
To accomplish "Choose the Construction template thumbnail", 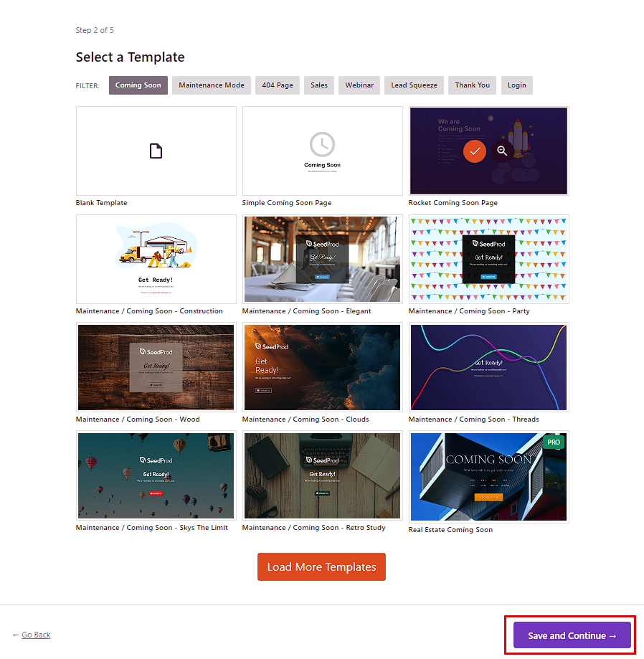I will 156,260.
